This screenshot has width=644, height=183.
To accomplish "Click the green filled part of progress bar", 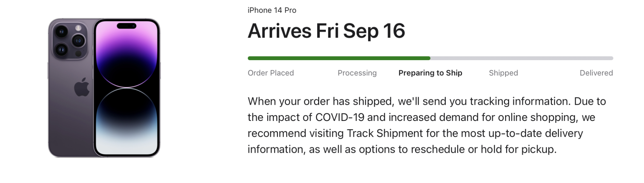I will click(338, 58).
